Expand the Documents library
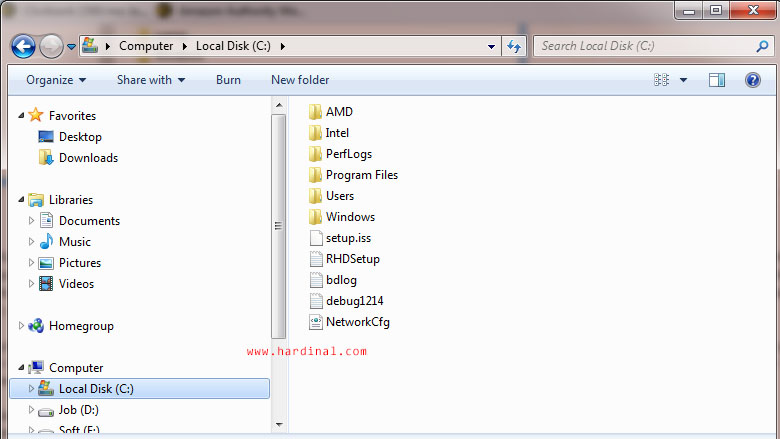This screenshot has height=439, width=780. (x=31, y=220)
